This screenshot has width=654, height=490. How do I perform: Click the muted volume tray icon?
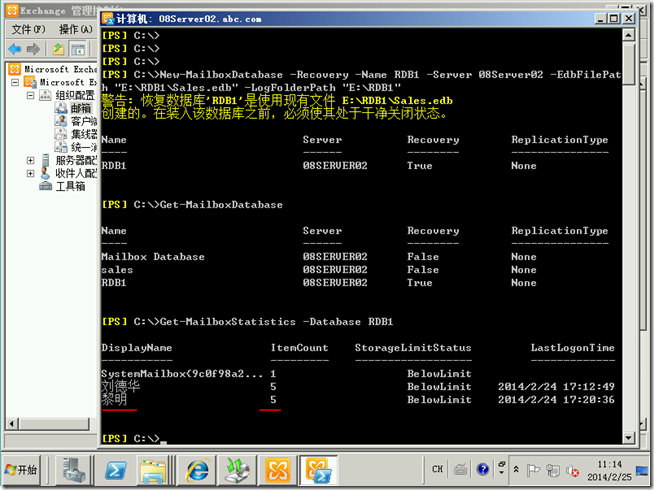[573, 471]
